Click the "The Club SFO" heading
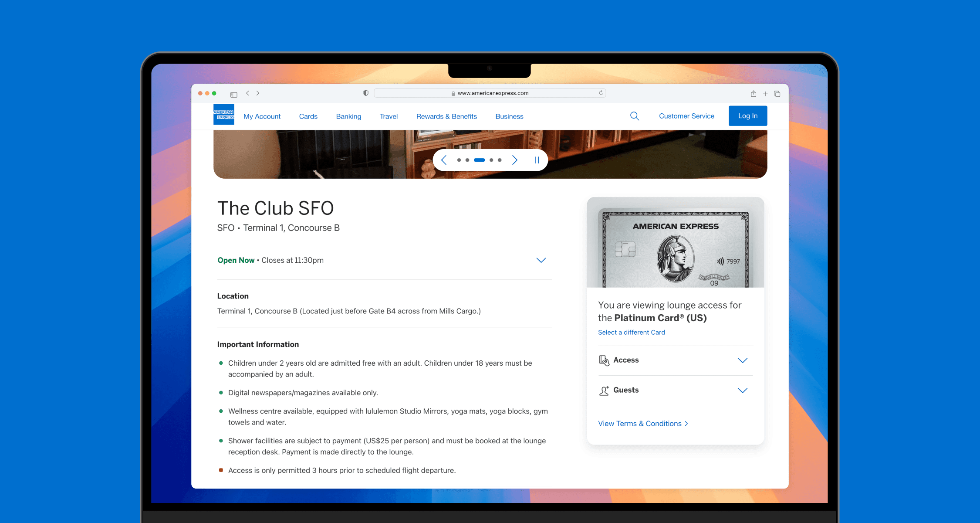The image size is (980, 523). (x=275, y=208)
